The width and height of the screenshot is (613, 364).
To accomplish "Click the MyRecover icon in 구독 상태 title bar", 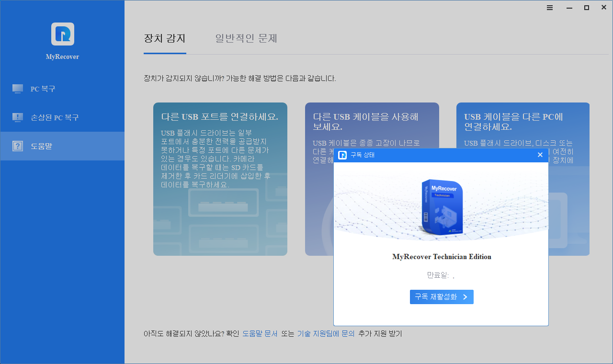I will pos(342,155).
